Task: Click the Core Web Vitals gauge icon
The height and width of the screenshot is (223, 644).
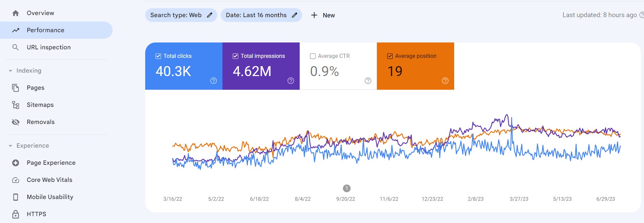Action: point(15,180)
